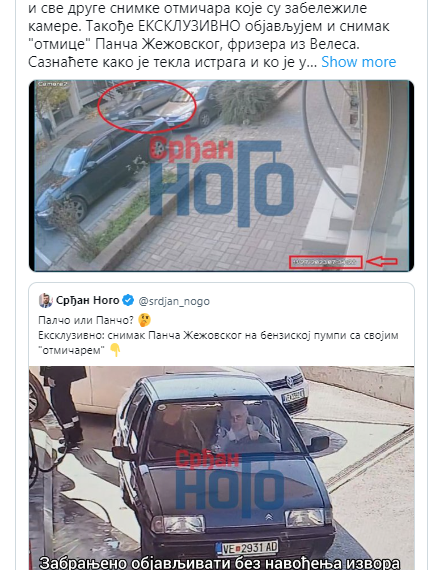Viewport: 441px width, 570px height.
Task: Click the Палчо или Панчо question line
Action: 86,320
